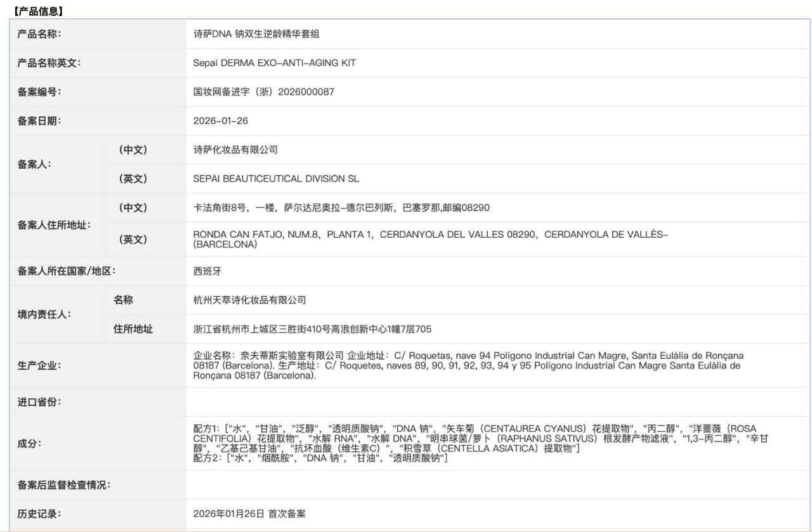This screenshot has height=532, width=812.
Task: Click the English name Sepai DERMA EXO-ANTI-AGING KIT
Action: tap(274, 63)
